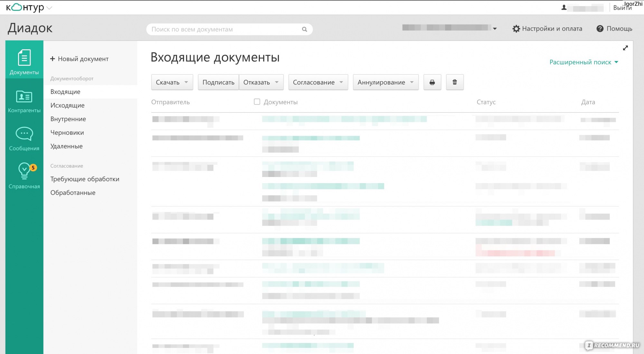The image size is (644, 354).
Task: Click the plus icon for new document
Action: (x=52, y=59)
